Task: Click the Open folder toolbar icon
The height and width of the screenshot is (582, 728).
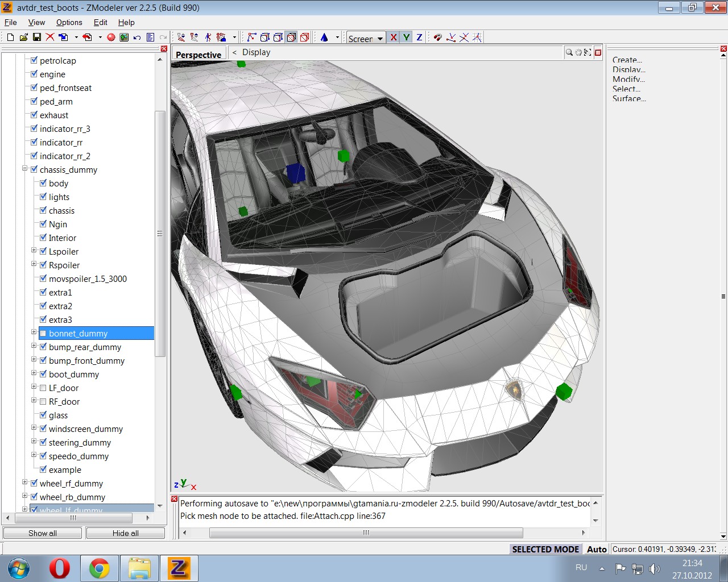Action: pyautogui.click(x=23, y=37)
